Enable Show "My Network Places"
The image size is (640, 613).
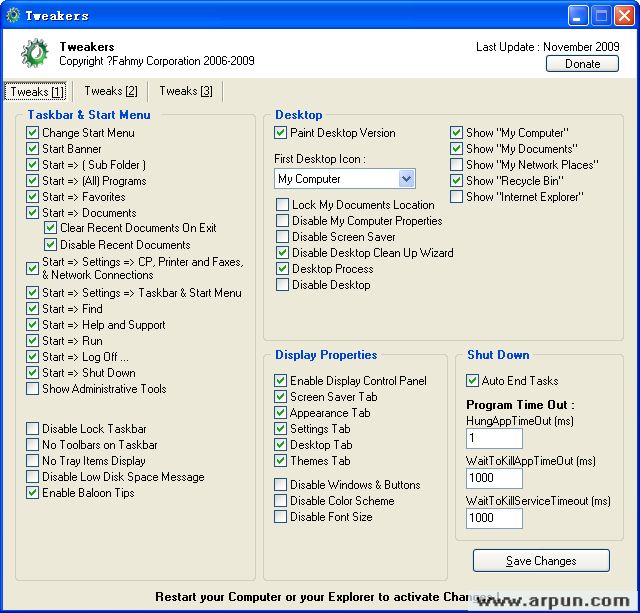click(456, 164)
